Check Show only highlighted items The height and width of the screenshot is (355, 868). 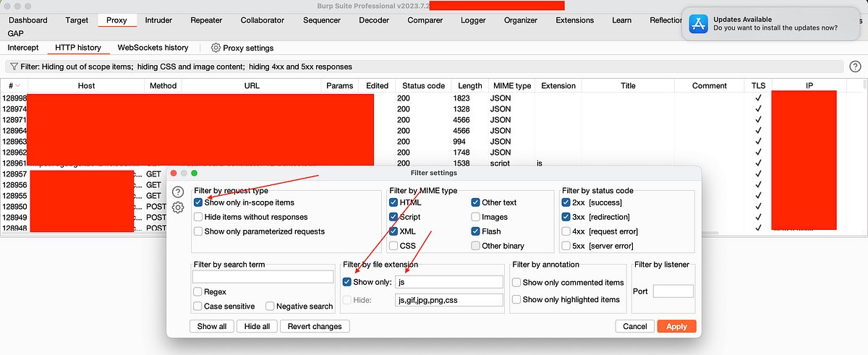tap(516, 299)
